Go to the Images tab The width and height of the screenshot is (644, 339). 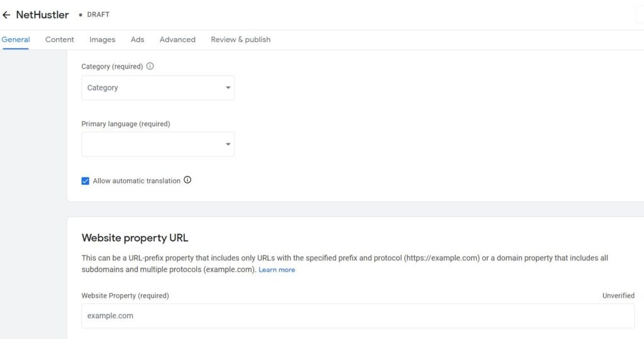coord(102,40)
